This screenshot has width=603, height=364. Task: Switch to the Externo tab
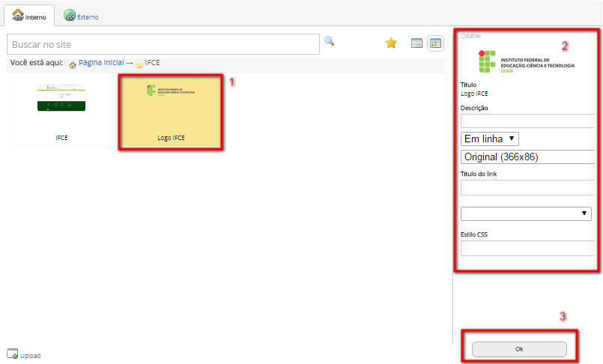coord(81,16)
